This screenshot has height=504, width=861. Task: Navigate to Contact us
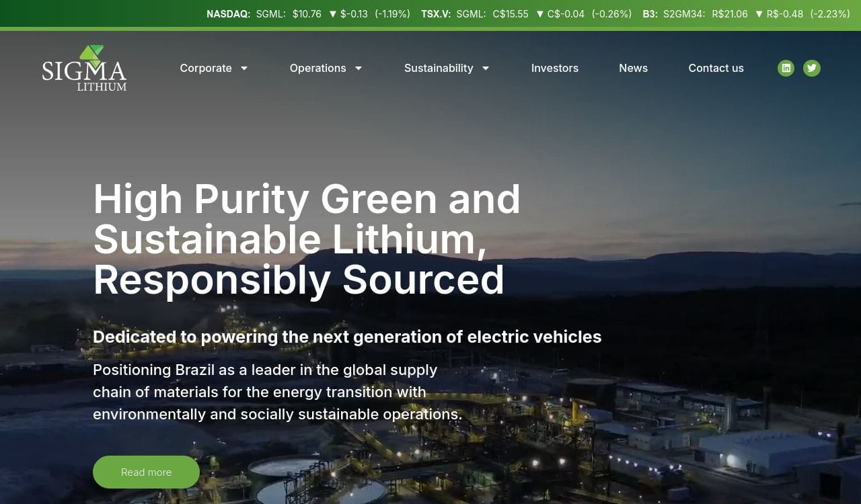716,68
